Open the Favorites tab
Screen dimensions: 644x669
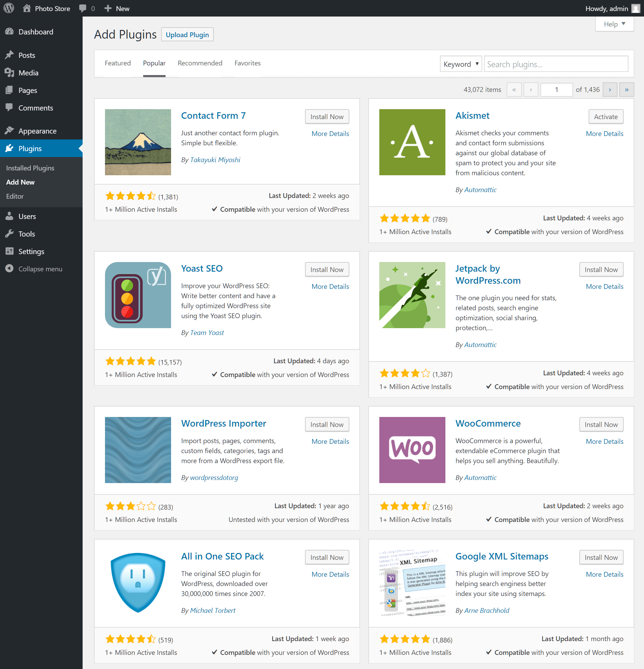[247, 63]
